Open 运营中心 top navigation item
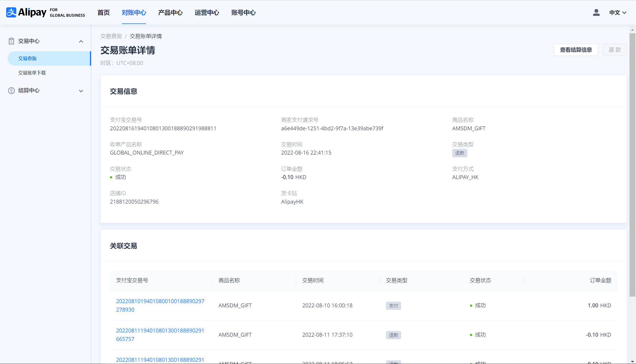The width and height of the screenshot is (636, 364). (x=207, y=12)
